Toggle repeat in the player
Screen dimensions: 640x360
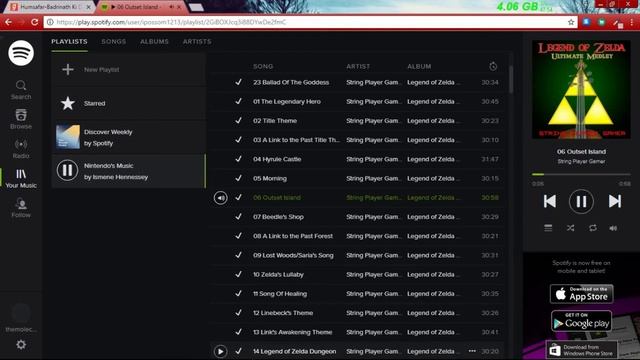593,228
